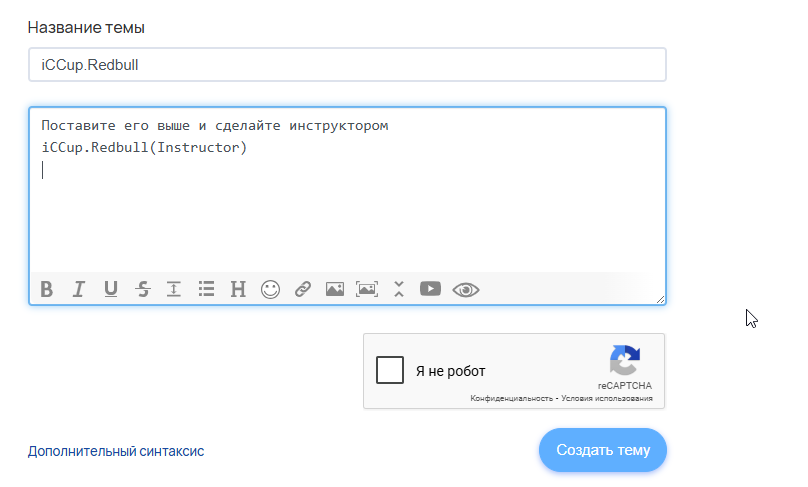Viewport: 808px width, 487px height.
Task: Apply underline formatting
Action: (111, 289)
